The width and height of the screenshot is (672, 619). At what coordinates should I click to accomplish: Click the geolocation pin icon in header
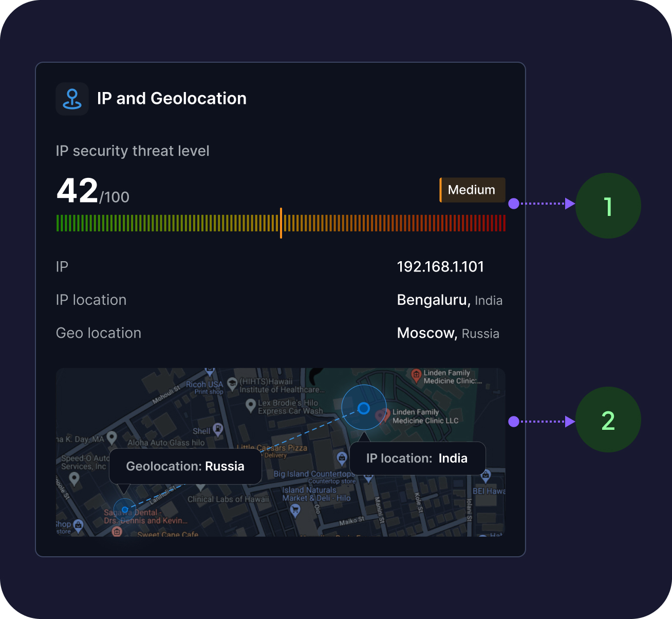point(72,99)
